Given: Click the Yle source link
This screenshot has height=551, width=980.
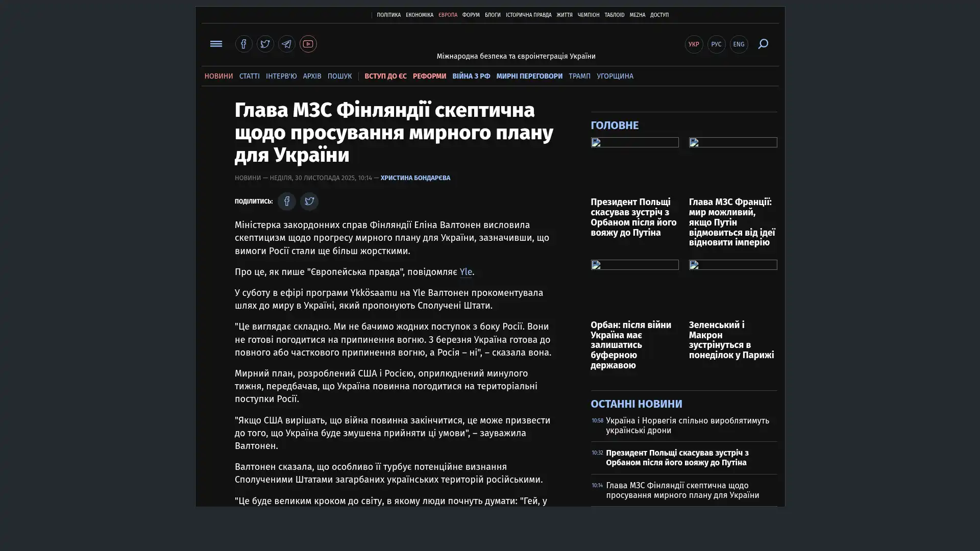Looking at the screenshot, I should tap(465, 272).
